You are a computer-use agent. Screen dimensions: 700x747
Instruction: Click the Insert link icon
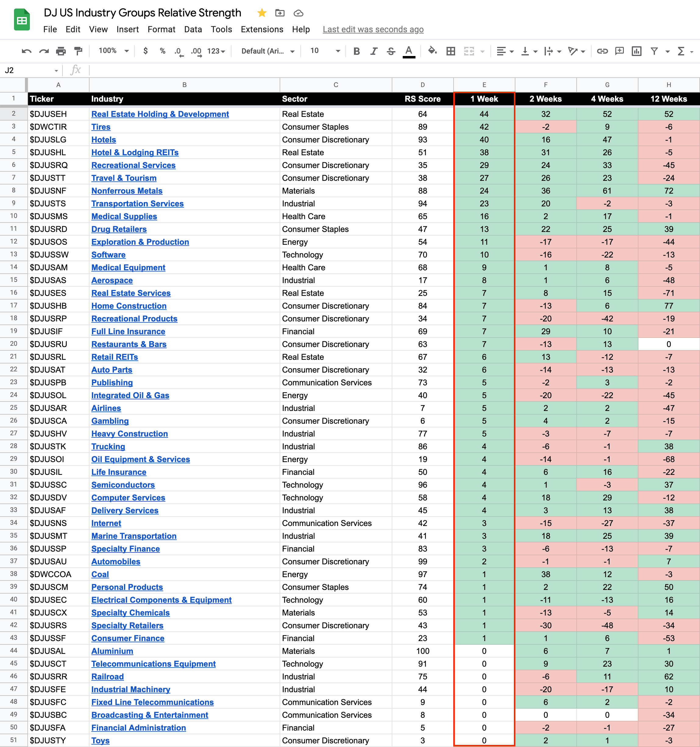click(602, 51)
